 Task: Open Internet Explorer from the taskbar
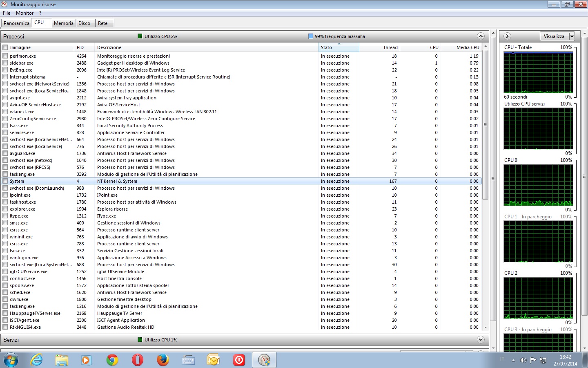(37, 360)
